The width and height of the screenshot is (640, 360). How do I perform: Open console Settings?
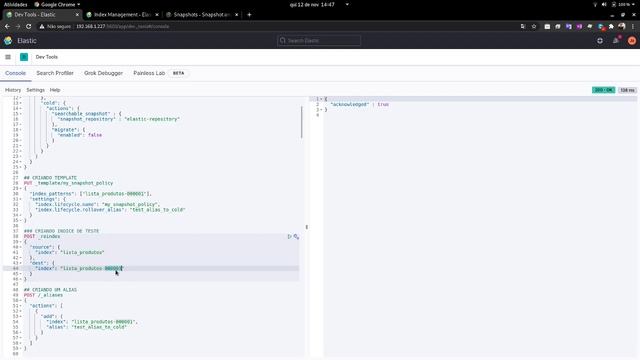click(x=36, y=90)
